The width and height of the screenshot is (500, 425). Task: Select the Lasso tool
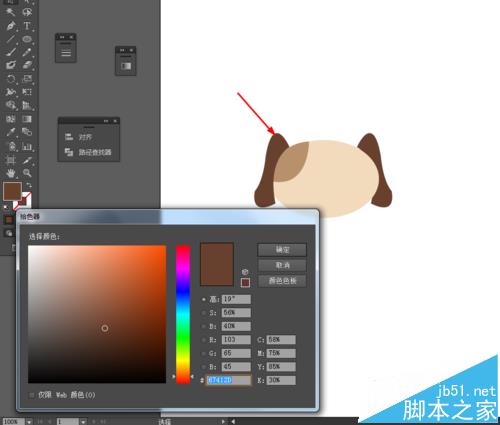pyautogui.click(x=27, y=12)
